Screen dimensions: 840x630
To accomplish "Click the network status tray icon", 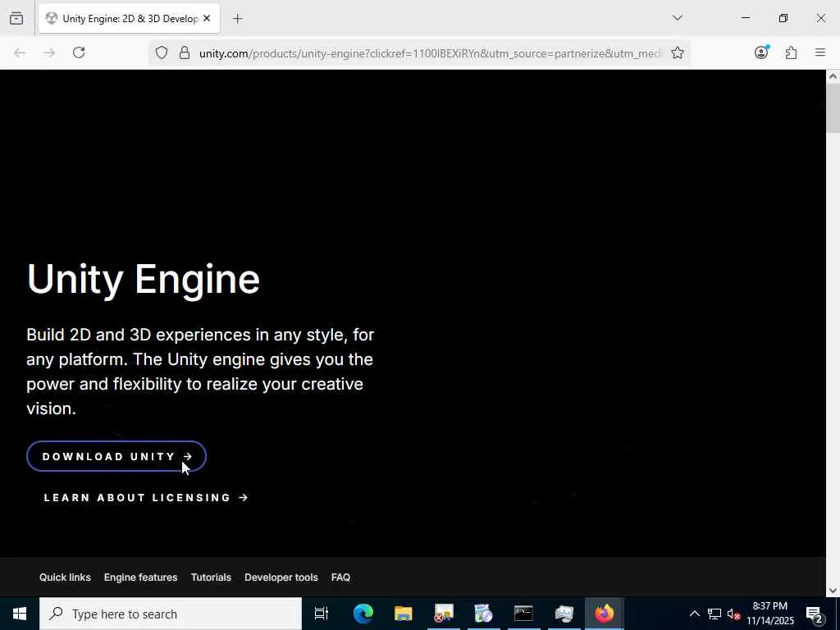I will pos(714,614).
